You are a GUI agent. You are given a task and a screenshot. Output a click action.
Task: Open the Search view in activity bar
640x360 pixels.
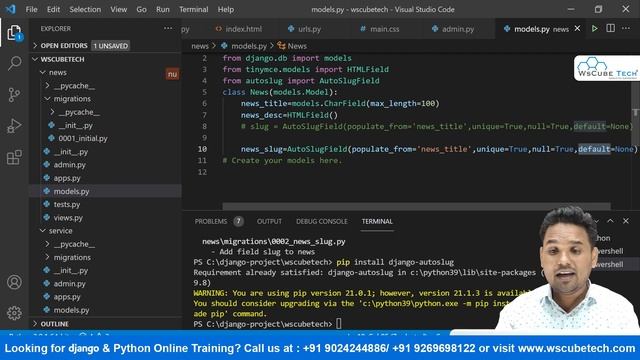coord(14,63)
